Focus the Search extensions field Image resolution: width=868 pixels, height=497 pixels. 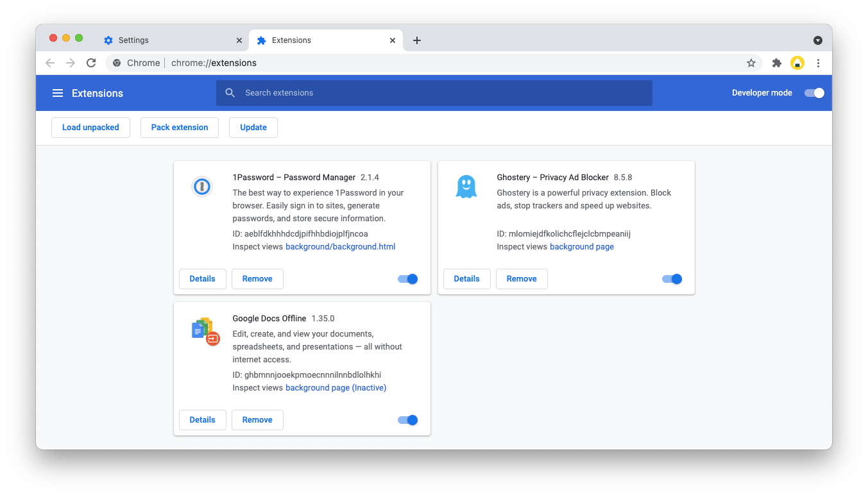click(x=434, y=93)
